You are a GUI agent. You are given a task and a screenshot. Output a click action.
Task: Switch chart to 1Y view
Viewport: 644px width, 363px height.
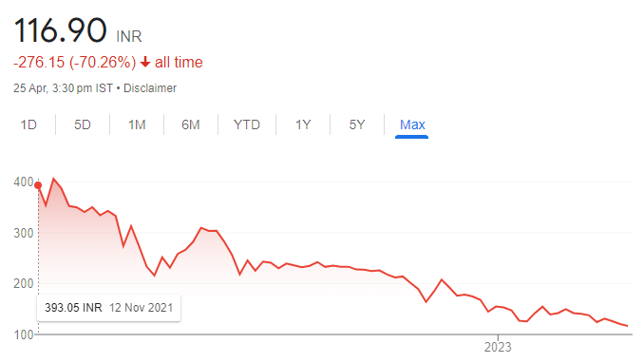pyautogui.click(x=303, y=124)
